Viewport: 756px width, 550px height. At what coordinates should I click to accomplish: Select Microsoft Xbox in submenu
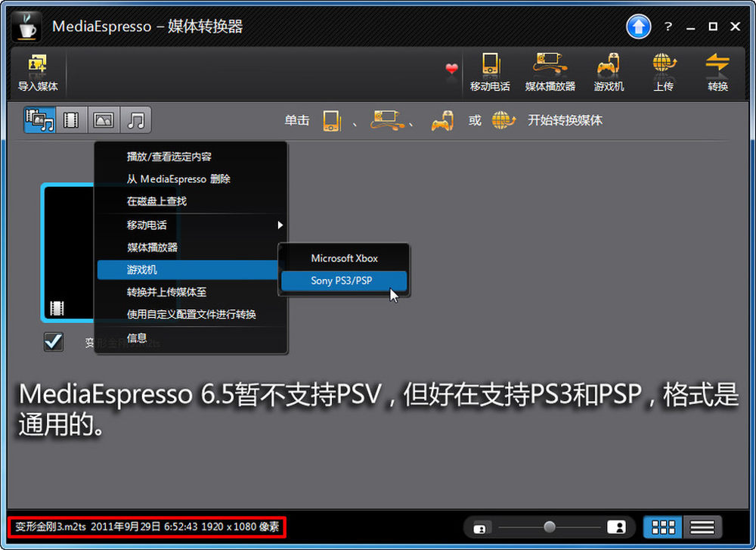tap(344, 258)
